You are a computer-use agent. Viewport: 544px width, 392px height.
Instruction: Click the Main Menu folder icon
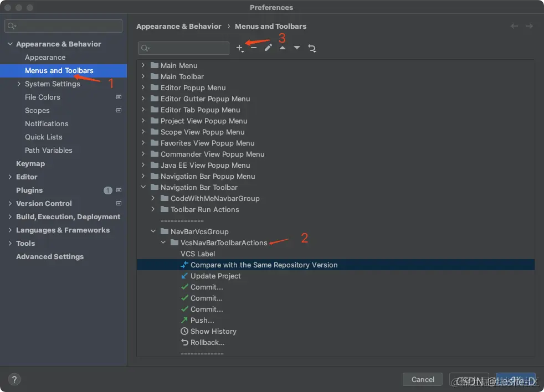[155, 65]
